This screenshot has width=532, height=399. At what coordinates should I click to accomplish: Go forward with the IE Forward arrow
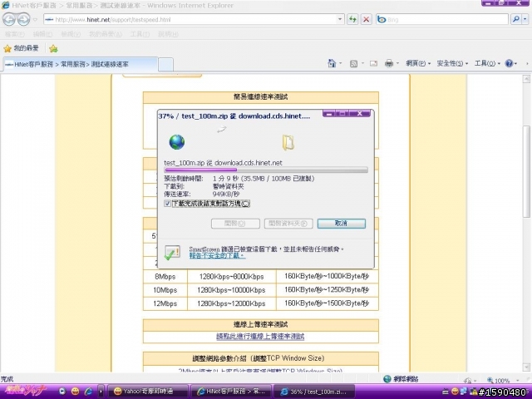coord(23,19)
